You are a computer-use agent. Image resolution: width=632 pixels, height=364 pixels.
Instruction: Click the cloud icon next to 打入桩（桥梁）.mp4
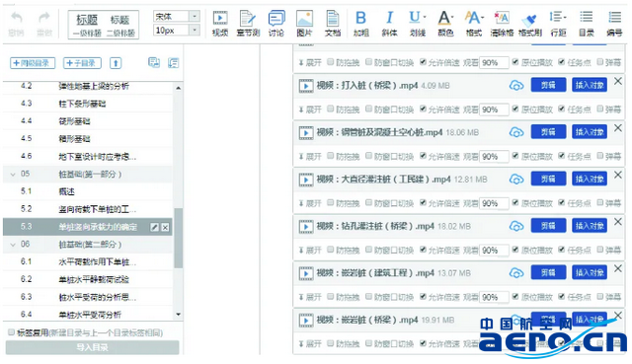click(516, 86)
